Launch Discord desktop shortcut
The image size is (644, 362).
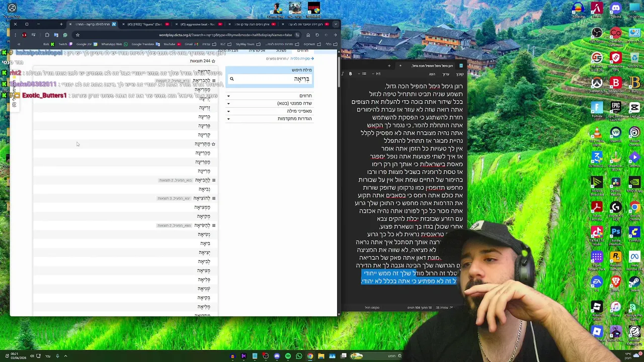click(616, 9)
